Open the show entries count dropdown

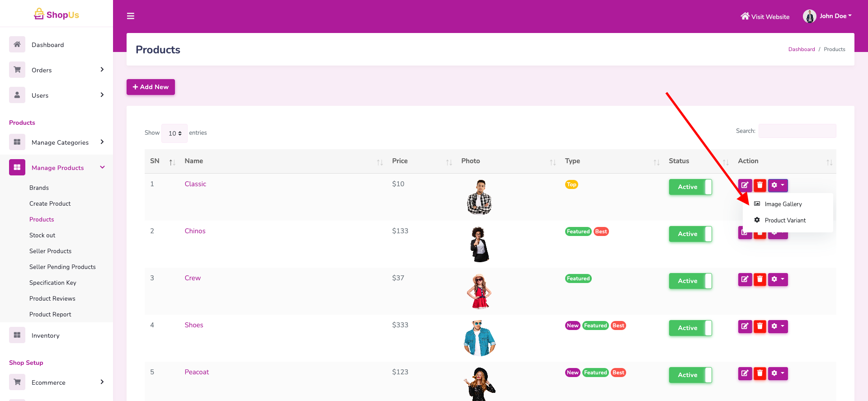tap(175, 133)
